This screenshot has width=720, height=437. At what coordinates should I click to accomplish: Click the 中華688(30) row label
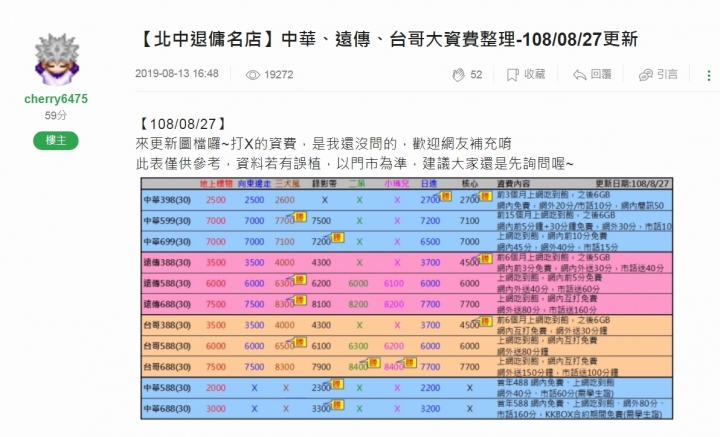(167, 409)
